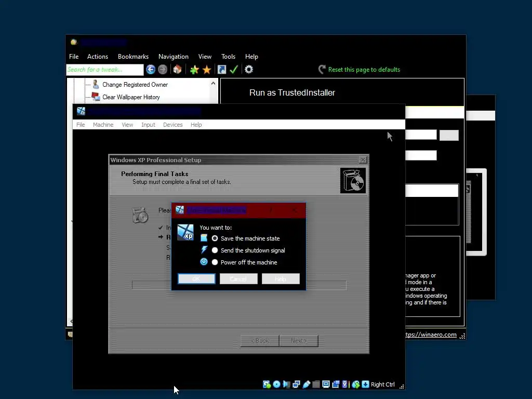Open the Tools menu
532x399 pixels.
[x=229, y=56]
